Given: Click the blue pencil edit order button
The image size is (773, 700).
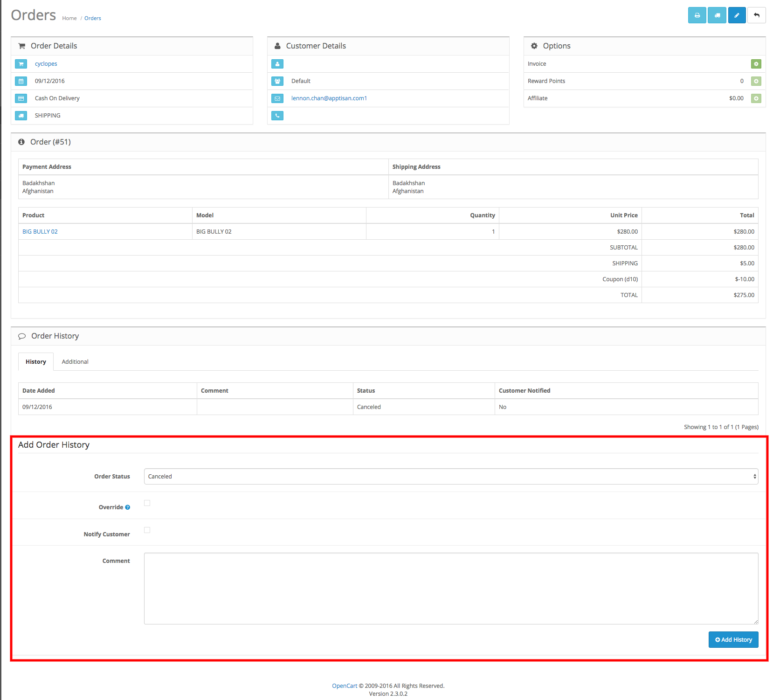Looking at the screenshot, I should (737, 15).
